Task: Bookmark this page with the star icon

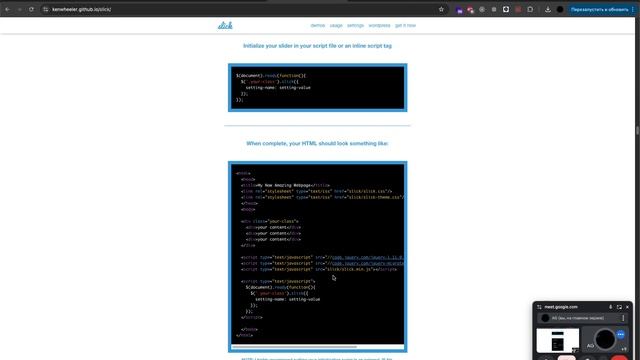Action: pyautogui.click(x=441, y=9)
